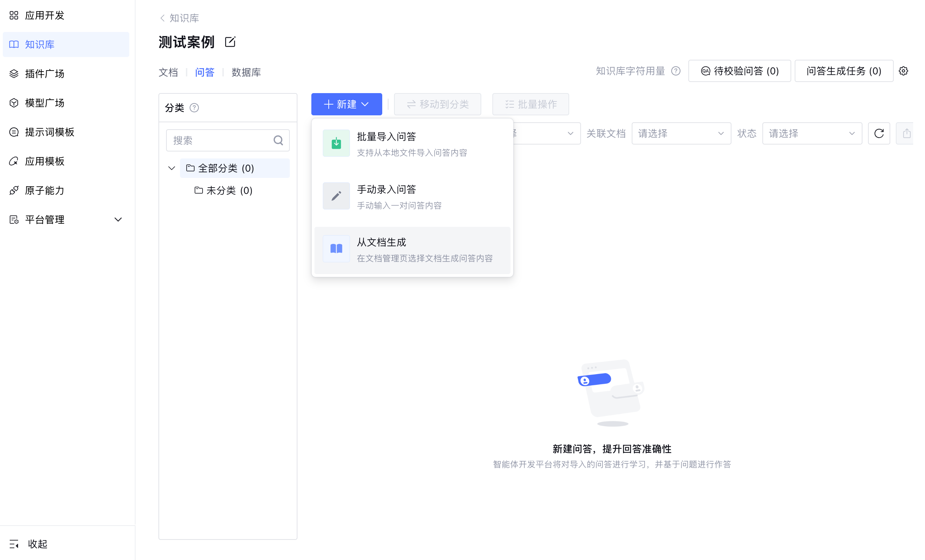Viewport: 925px width, 560px height.
Task: Switch to the 数据库 tab
Action: (246, 72)
